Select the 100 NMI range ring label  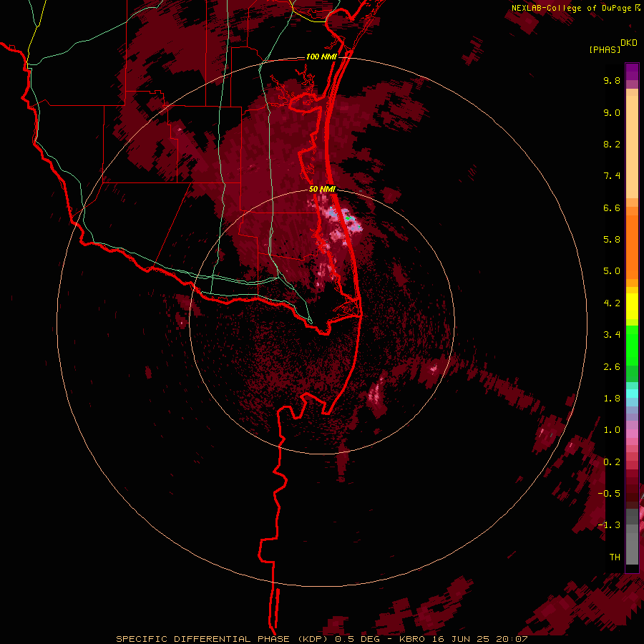click(x=321, y=57)
